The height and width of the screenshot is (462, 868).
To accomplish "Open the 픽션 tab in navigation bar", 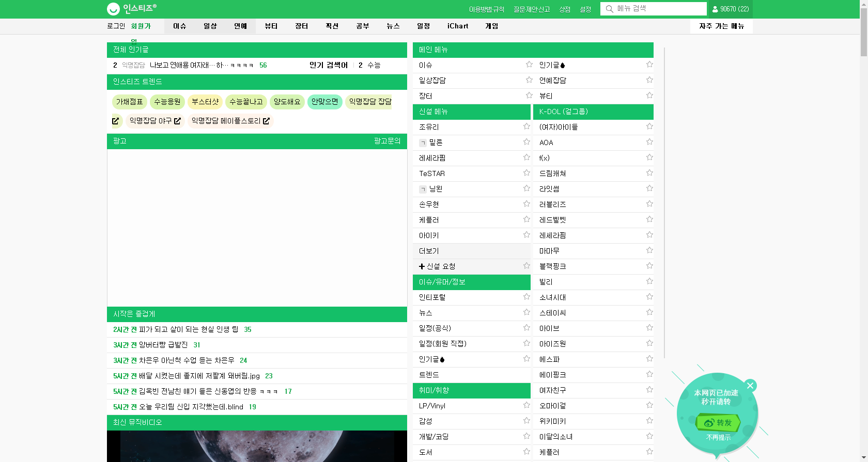I will click(x=332, y=26).
